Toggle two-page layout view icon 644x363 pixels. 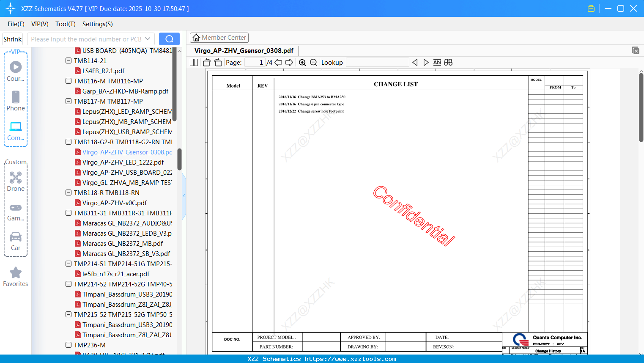(194, 63)
